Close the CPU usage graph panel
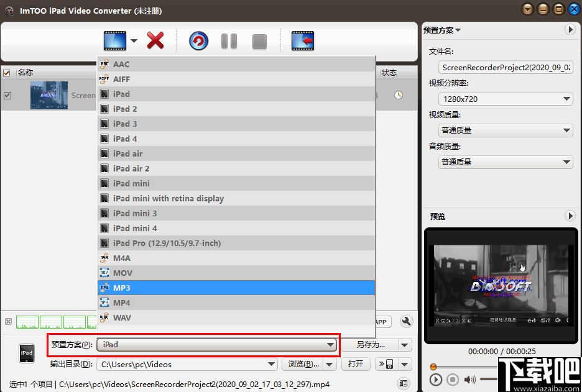Screen dimensions: 582x392 pyautogui.click(x=8, y=322)
